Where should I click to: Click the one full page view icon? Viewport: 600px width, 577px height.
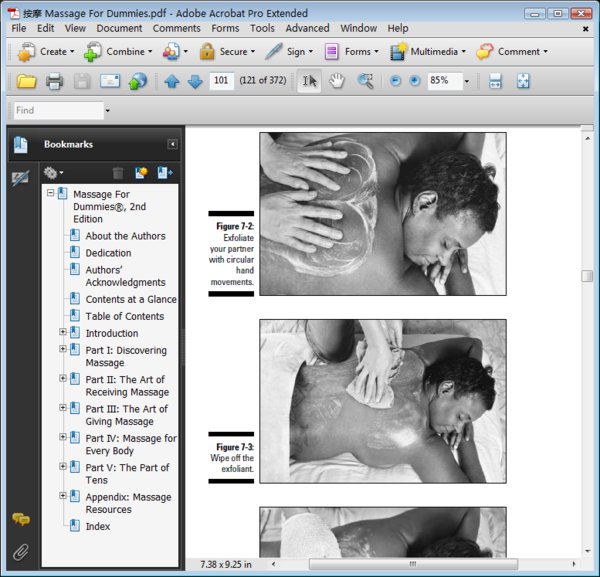[523, 81]
